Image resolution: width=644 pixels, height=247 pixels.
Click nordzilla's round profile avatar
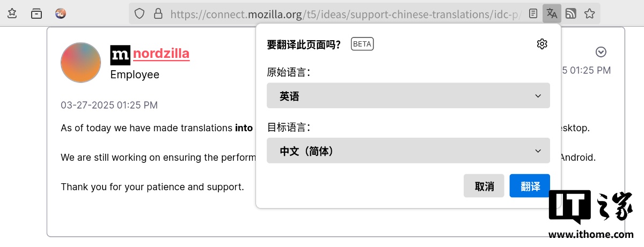point(81,63)
